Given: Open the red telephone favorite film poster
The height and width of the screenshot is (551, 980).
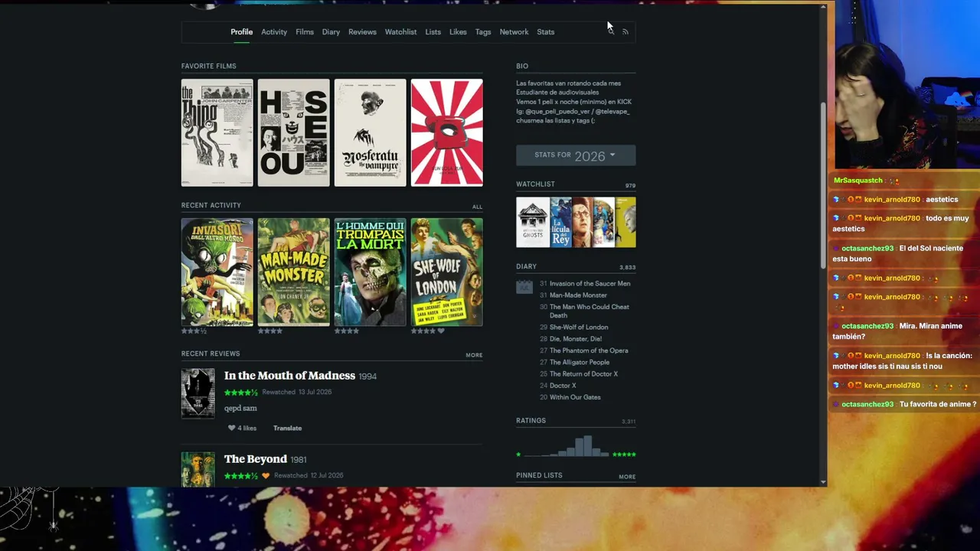Looking at the screenshot, I should pos(447,132).
